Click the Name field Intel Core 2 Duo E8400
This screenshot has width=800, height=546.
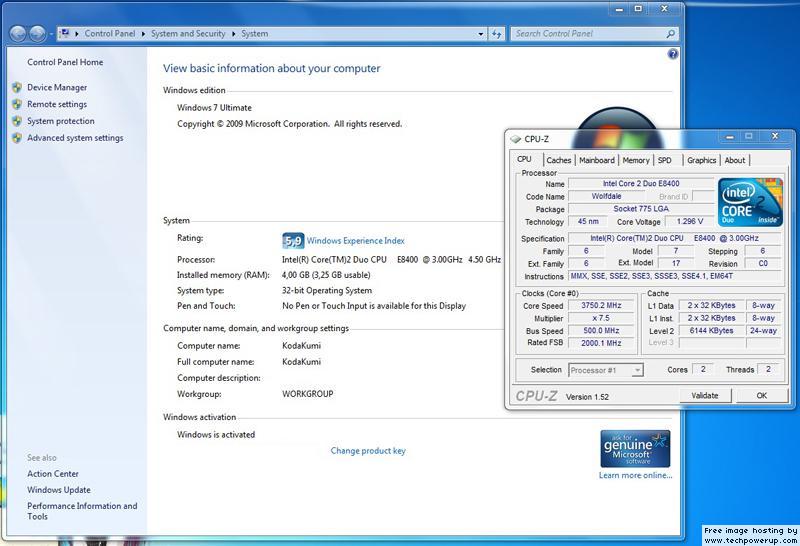coord(641,183)
